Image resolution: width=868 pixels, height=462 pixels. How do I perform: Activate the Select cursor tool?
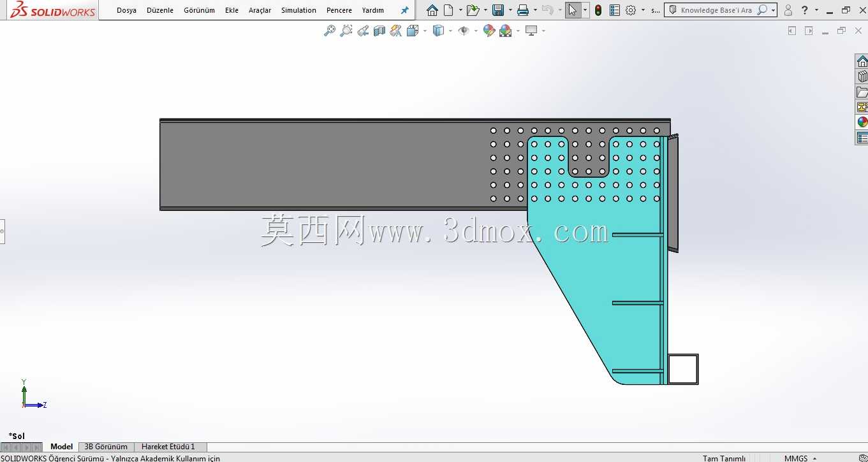click(573, 10)
